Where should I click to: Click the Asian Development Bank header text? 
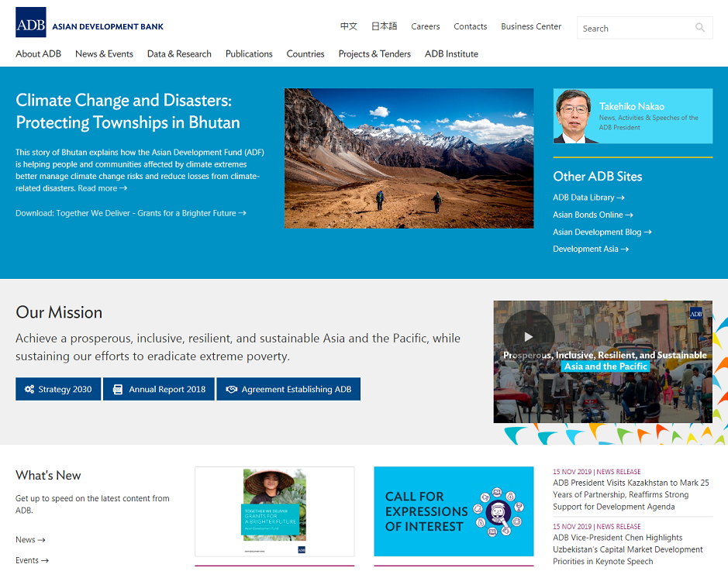tap(108, 26)
